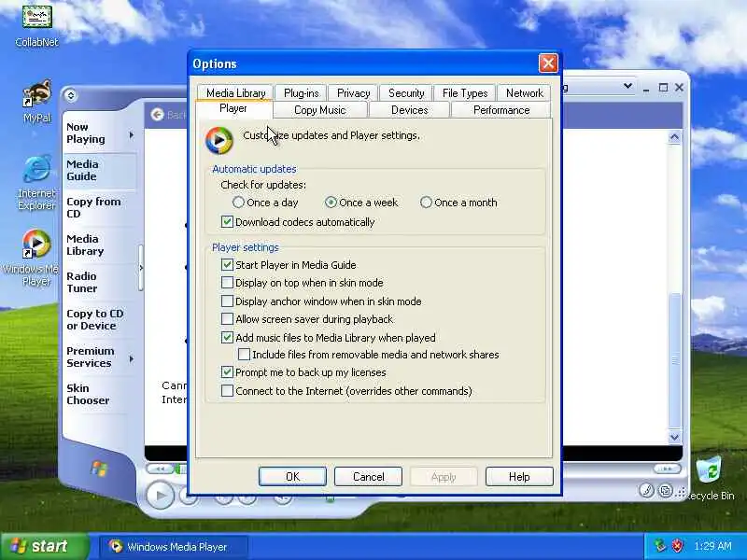
Task: Expand the Premium Services submenu arrow
Action: [132, 358]
